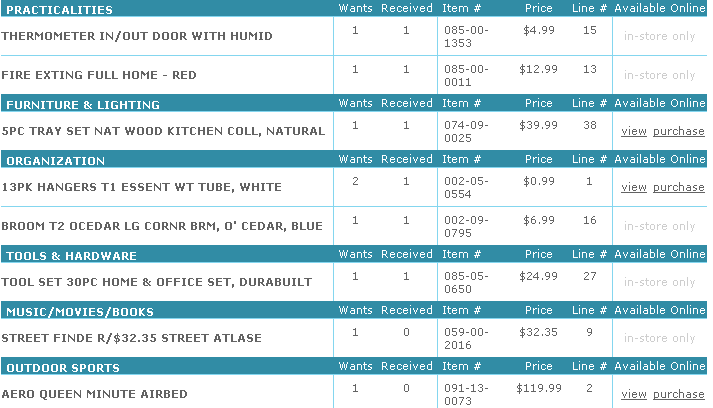Click the 13PK Hangers item name
The height and width of the screenshot is (408, 713).
[141, 187]
